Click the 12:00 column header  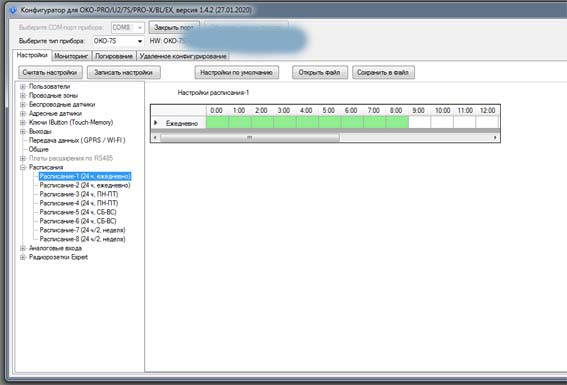(487, 111)
